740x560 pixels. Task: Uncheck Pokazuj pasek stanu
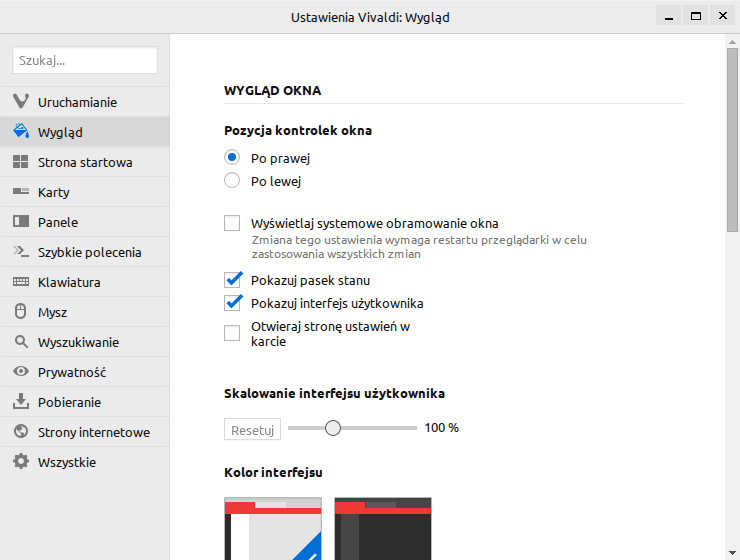(x=232, y=280)
